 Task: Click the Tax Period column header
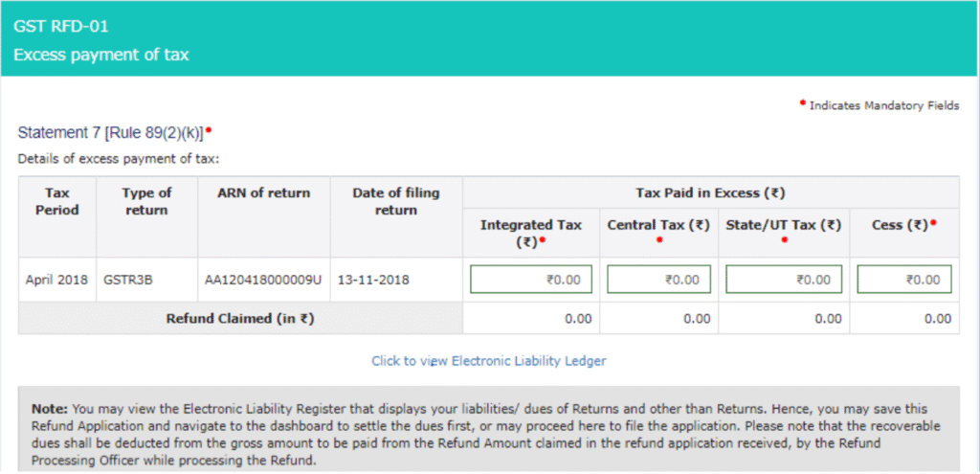tap(57, 201)
